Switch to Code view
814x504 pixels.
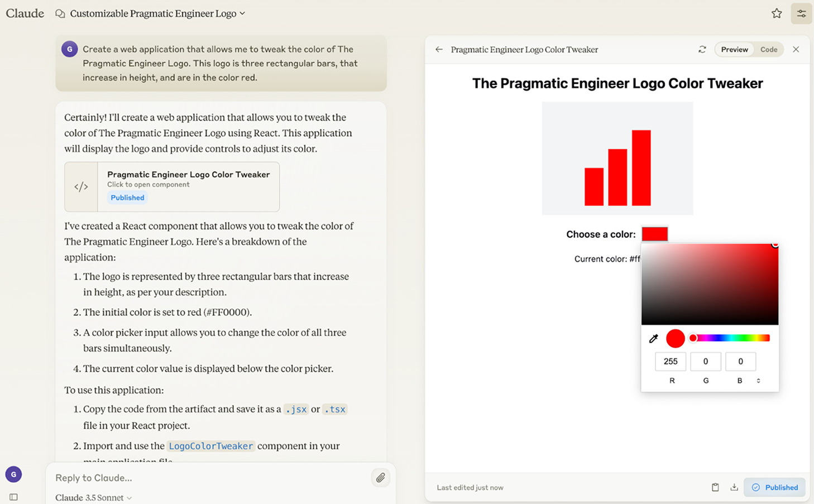(x=769, y=50)
